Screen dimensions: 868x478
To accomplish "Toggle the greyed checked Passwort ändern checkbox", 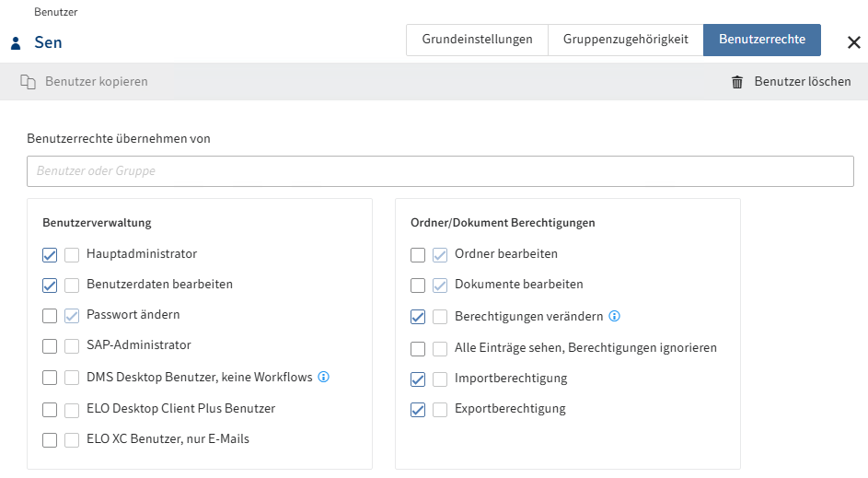I will [72, 316].
